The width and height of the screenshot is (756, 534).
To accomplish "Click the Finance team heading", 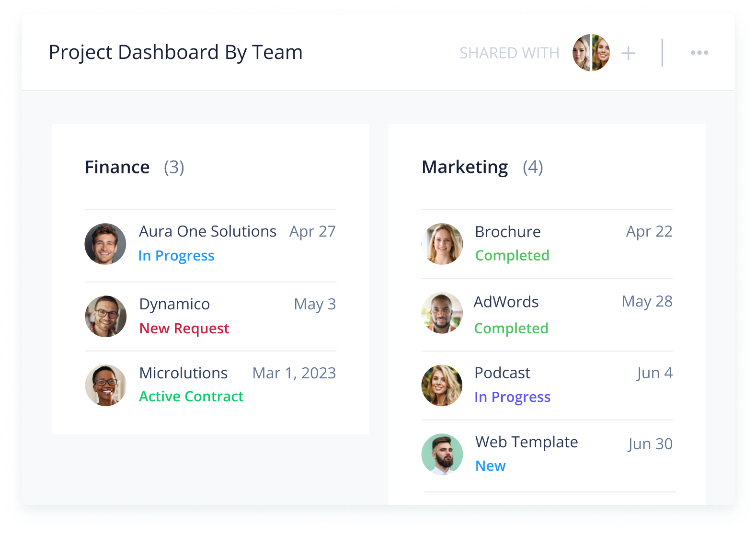I will (x=117, y=167).
